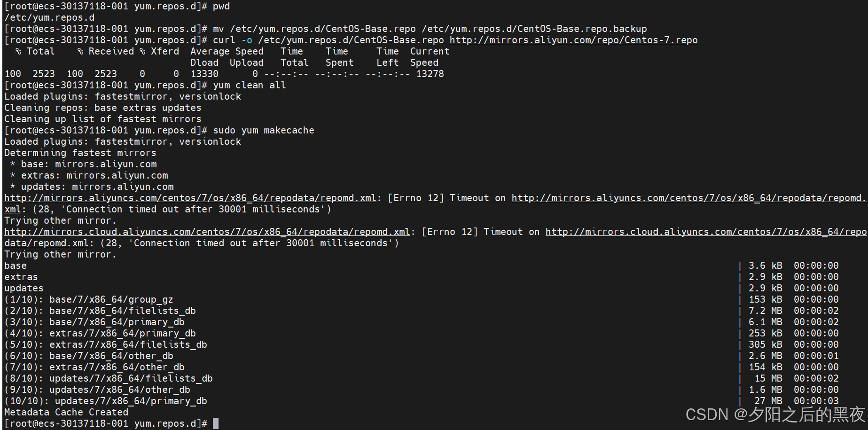
Task: Click the "(10/10): updates/7/x86_64/primary_db" line
Action: coord(106,401)
